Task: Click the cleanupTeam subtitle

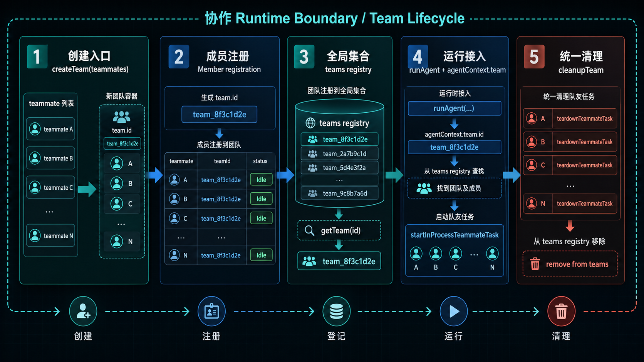Action: pyautogui.click(x=581, y=70)
